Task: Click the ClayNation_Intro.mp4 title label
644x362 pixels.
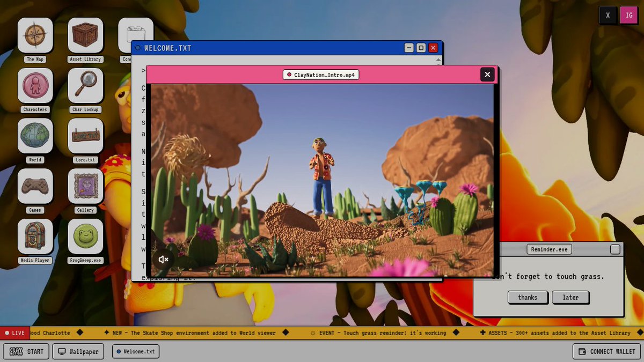Action: coord(321,75)
